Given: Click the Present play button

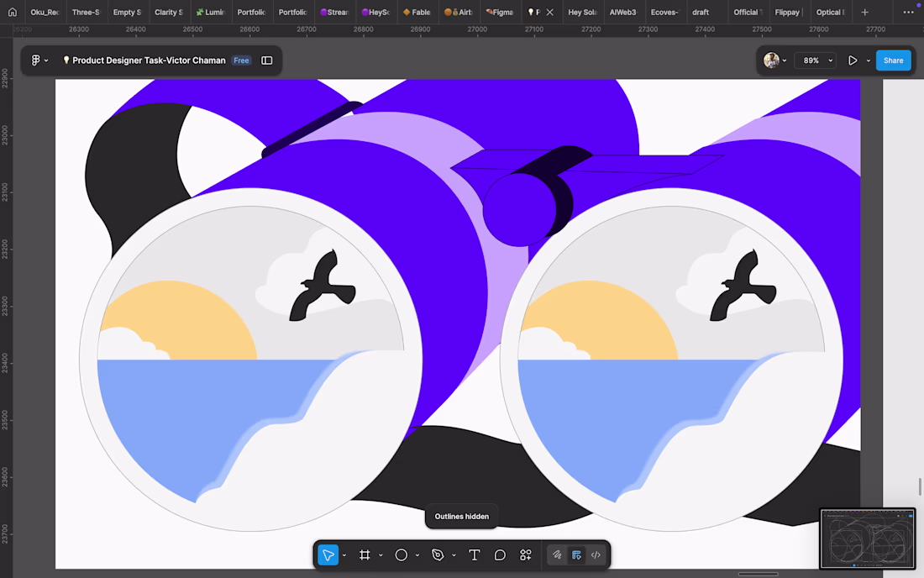Looking at the screenshot, I should (x=853, y=60).
